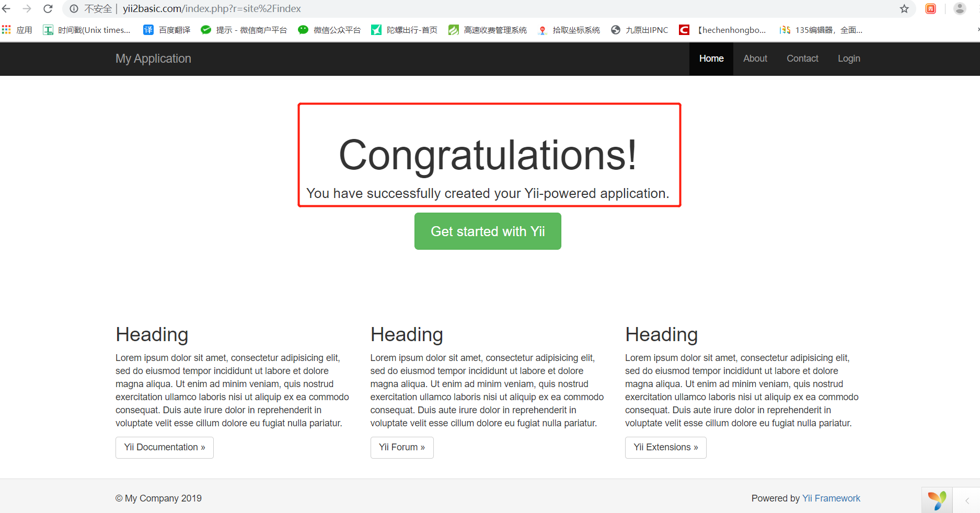Open the About nav item

click(755, 59)
